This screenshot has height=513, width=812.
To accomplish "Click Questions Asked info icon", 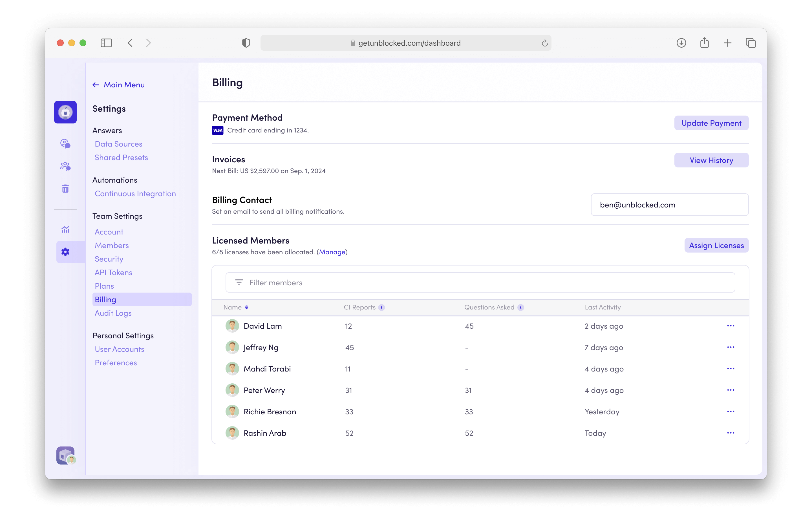I will point(521,308).
